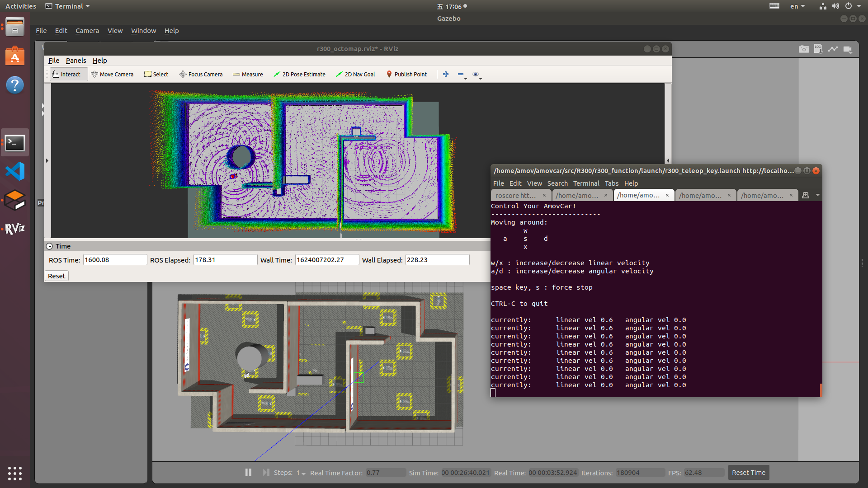Pick the Publish Point tool
Image resolution: width=868 pixels, height=488 pixels.
pos(406,74)
